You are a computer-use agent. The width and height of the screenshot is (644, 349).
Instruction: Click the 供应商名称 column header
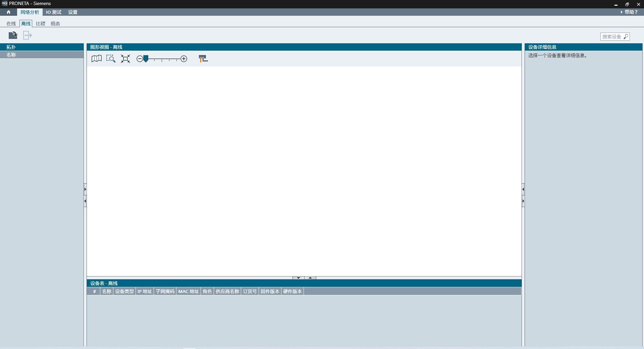pos(227,291)
